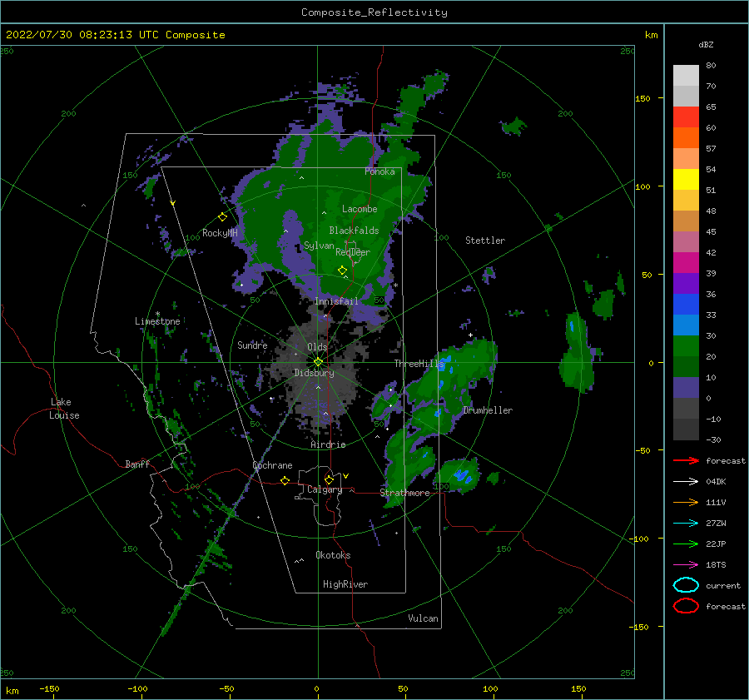Screen dimensions: 749x700
Task: Click the Drumheller city label
Action: [x=488, y=410]
